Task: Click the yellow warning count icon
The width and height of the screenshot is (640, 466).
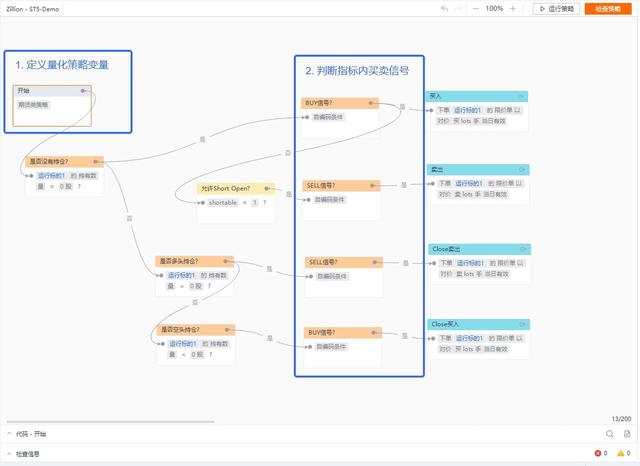Action: pos(621,453)
